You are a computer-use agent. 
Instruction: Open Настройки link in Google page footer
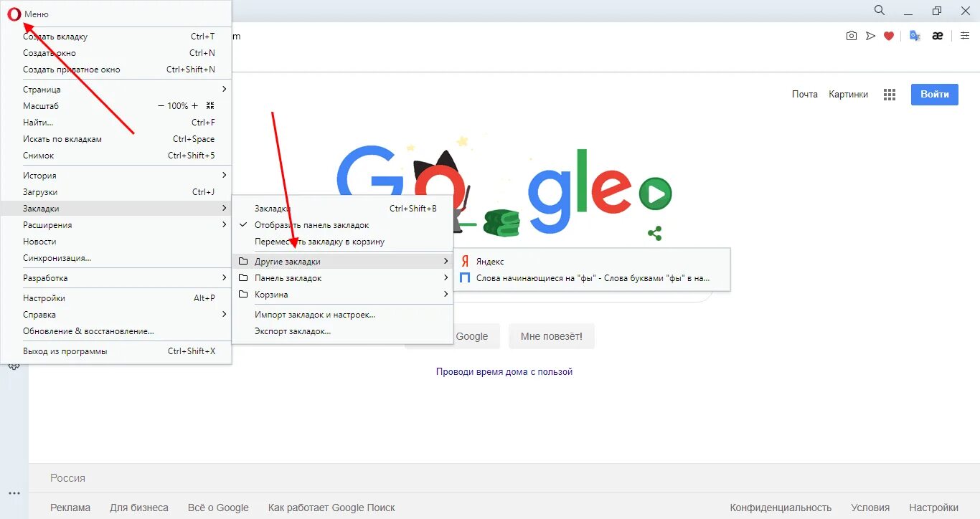tap(933, 508)
